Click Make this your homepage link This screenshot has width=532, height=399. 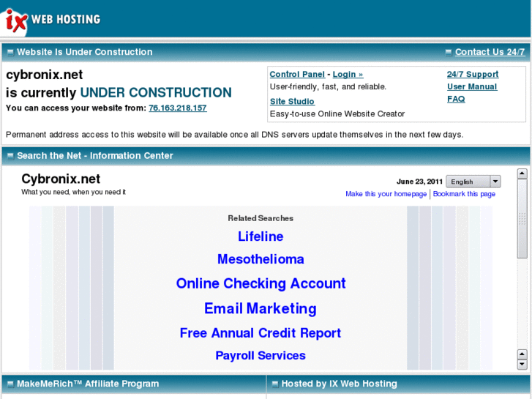[386, 194]
